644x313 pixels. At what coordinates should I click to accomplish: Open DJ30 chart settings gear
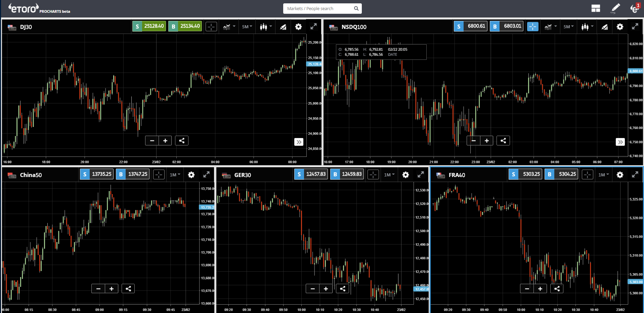[298, 27]
